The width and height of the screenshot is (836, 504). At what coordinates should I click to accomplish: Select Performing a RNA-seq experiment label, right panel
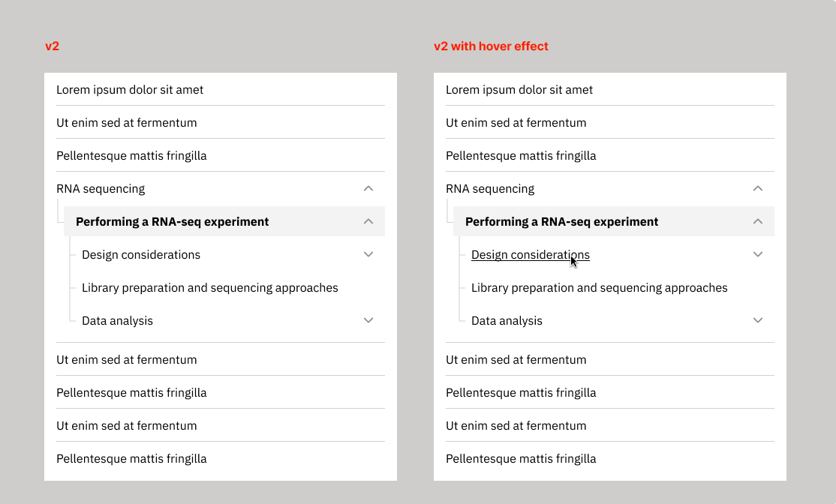[561, 222]
